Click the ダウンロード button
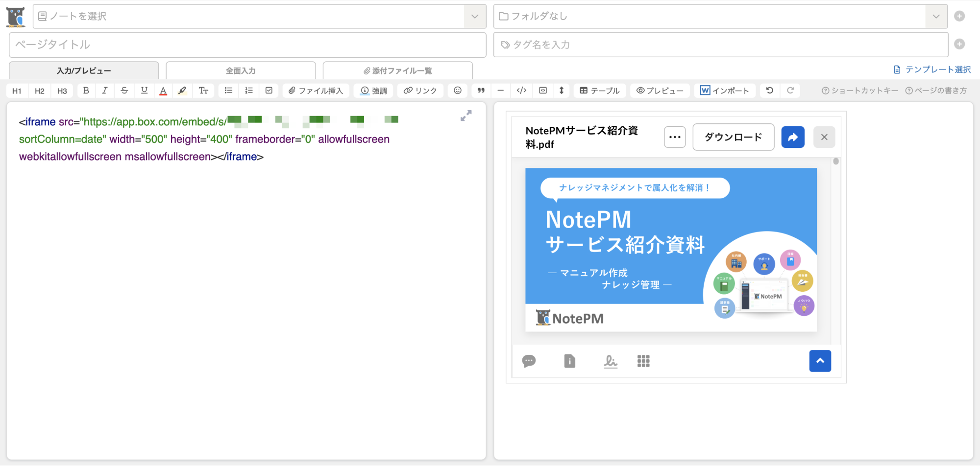Viewport: 980px width, 467px height. pos(733,137)
